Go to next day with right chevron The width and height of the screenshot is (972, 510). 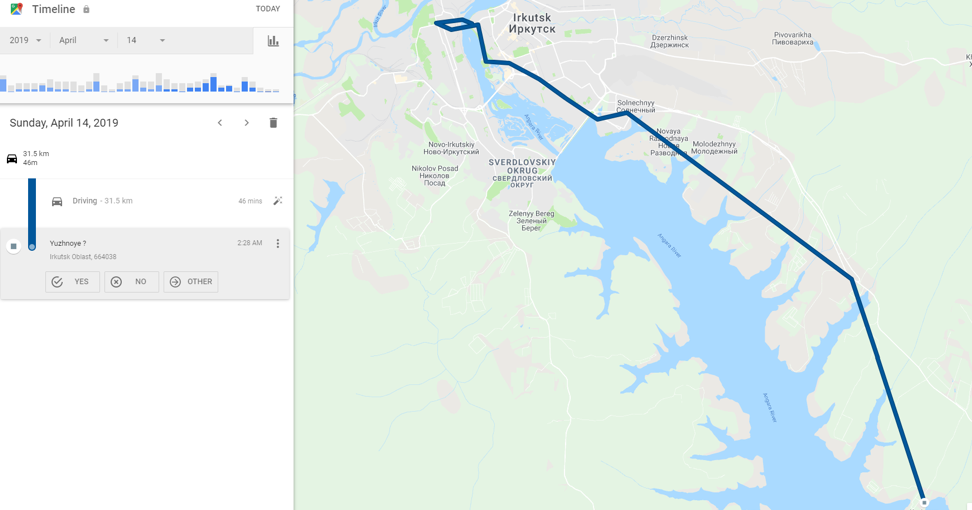pos(247,123)
